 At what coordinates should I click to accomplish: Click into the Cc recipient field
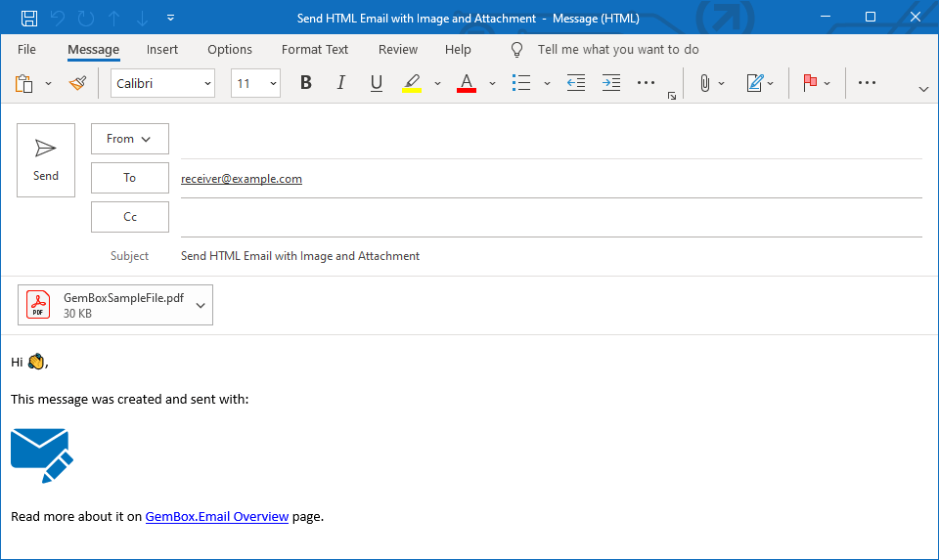[551, 217]
